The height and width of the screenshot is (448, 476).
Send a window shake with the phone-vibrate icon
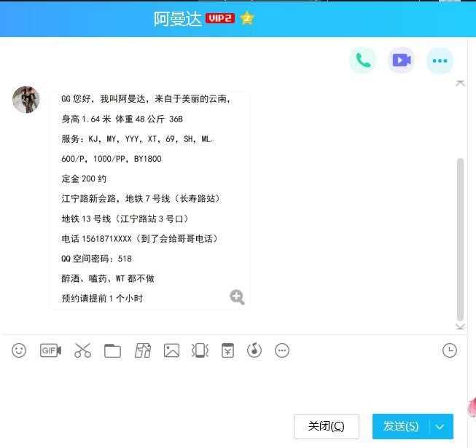[200, 350]
